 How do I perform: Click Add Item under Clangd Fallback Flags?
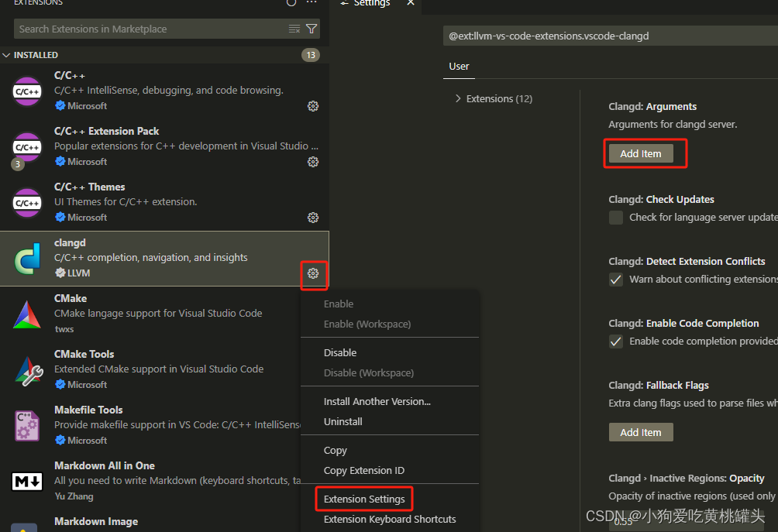click(640, 431)
